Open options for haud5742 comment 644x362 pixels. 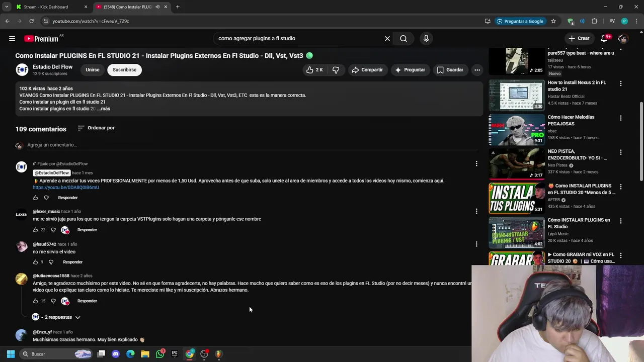[476, 244]
